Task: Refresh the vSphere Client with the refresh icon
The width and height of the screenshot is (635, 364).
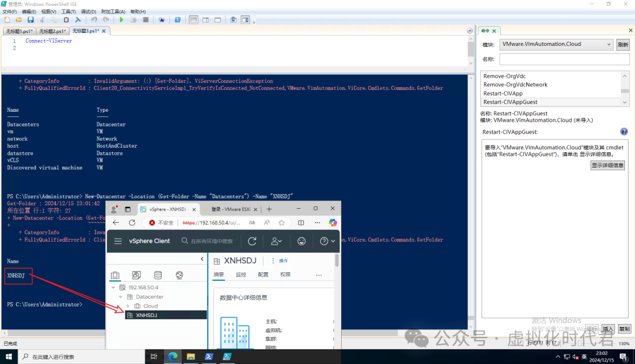Action: pos(252,241)
